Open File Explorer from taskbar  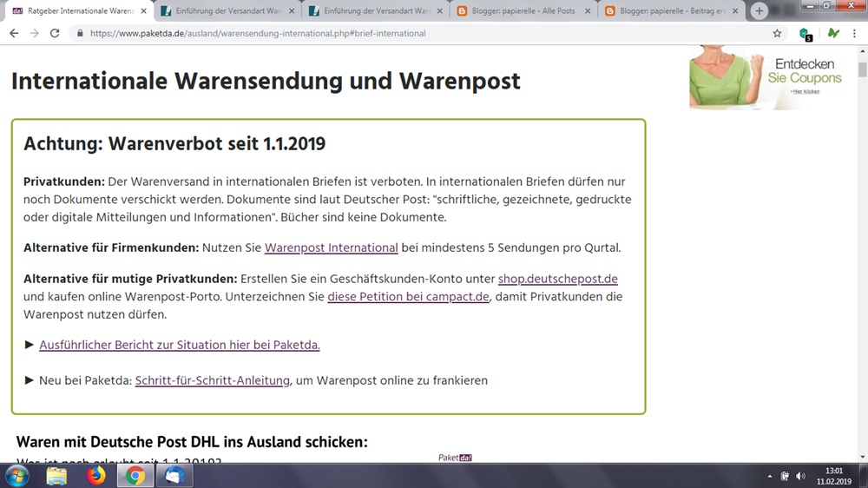tap(56, 476)
